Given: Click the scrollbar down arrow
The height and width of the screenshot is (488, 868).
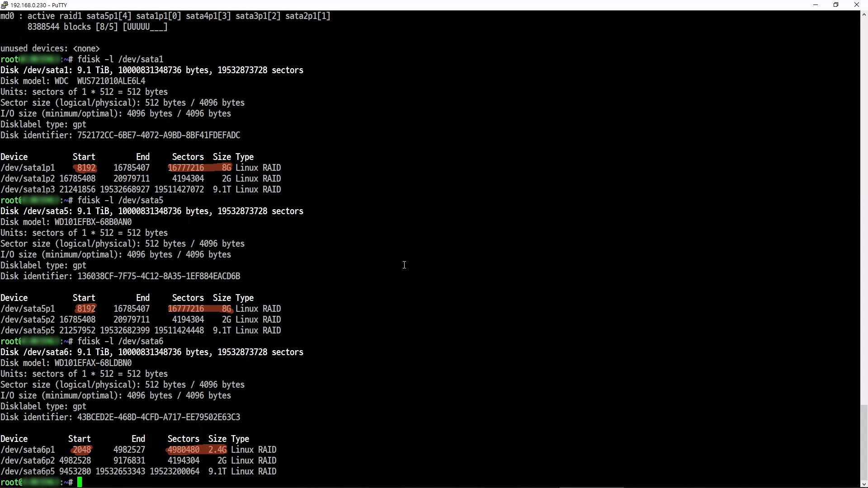Looking at the screenshot, I should [x=864, y=483].
